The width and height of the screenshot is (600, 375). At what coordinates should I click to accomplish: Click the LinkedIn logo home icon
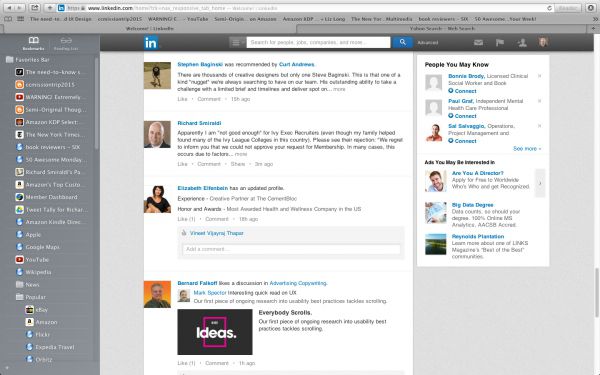point(151,42)
